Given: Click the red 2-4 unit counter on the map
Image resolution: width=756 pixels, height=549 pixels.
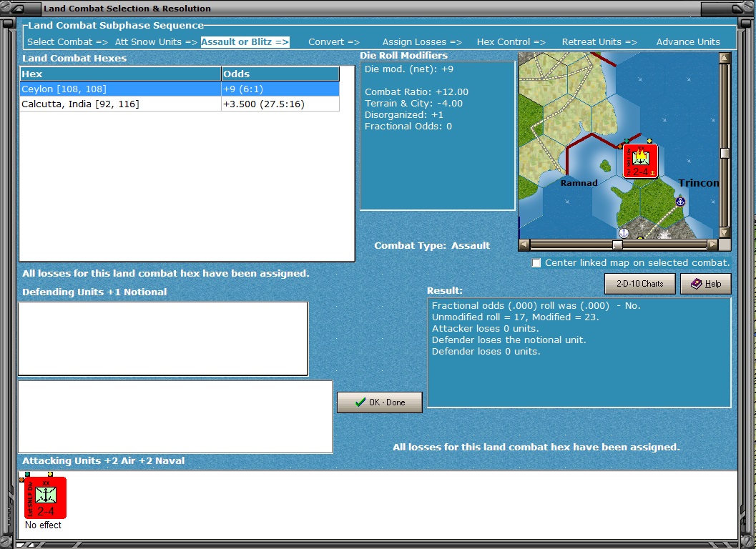Looking at the screenshot, I should pos(640,161).
